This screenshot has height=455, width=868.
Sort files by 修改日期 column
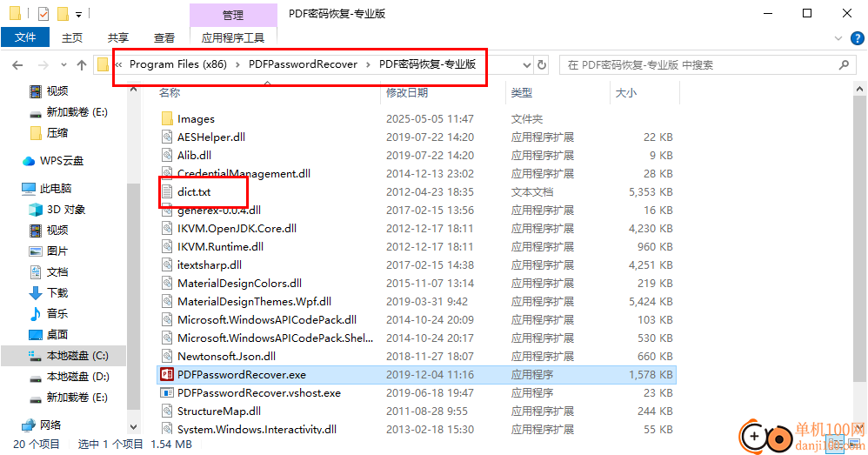[x=407, y=92]
